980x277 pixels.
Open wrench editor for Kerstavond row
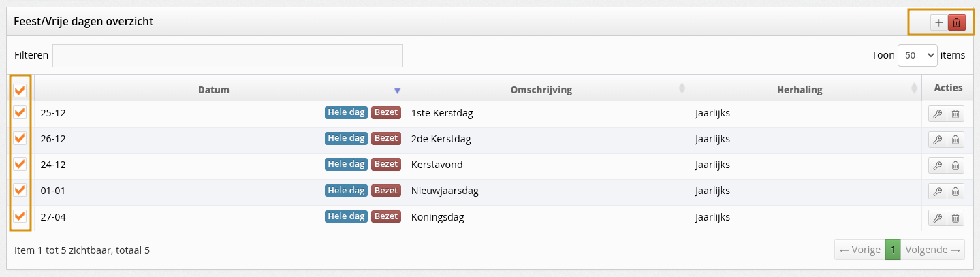937,166
